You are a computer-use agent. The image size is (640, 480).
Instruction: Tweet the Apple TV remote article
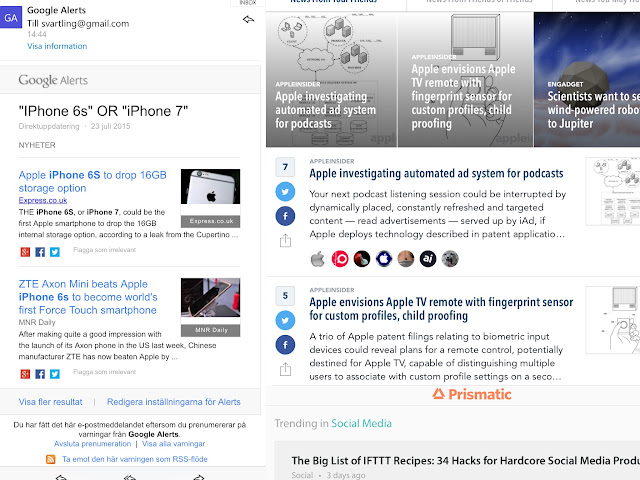pos(285,320)
